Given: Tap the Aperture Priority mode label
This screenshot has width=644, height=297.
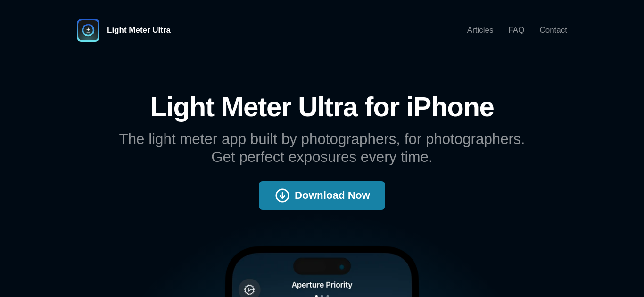Looking at the screenshot, I should point(322,285).
